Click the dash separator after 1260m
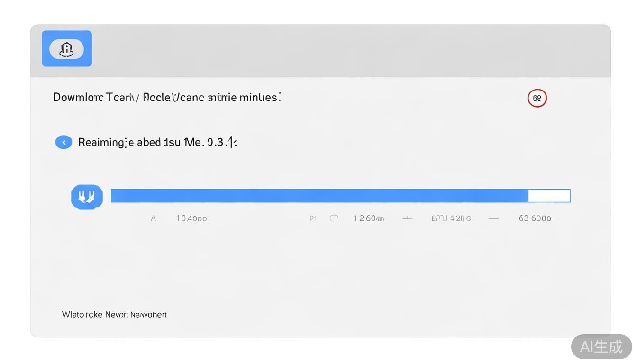The image size is (637, 364). tap(407, 218)
